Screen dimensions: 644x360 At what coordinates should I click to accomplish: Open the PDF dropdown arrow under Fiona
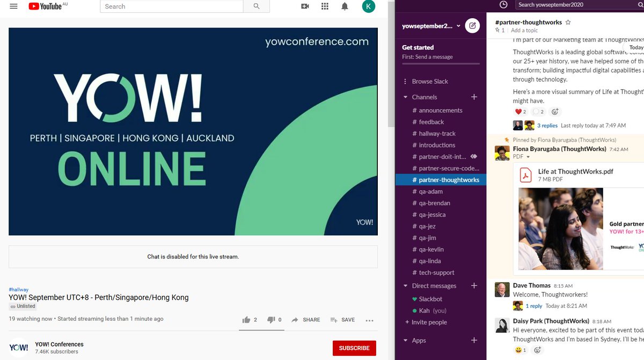click(528, 157)
